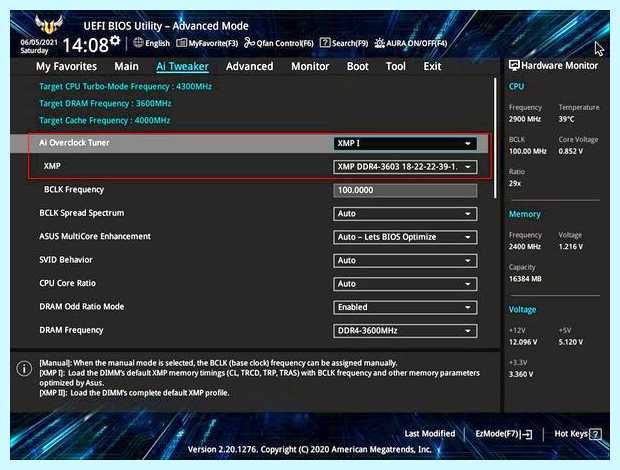Screen dimensions: 620x470
Task: Go to the Boot tab
Action: coord(357,66)
